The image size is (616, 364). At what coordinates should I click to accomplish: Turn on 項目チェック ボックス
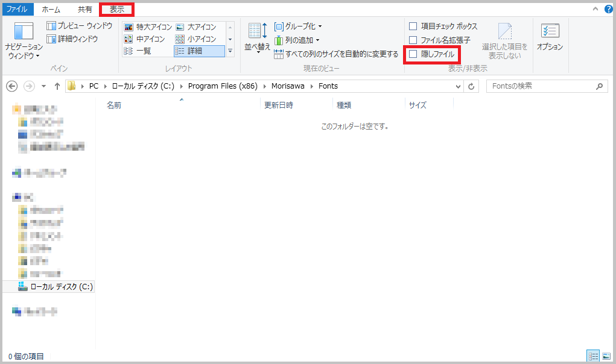tap(413, 25)
